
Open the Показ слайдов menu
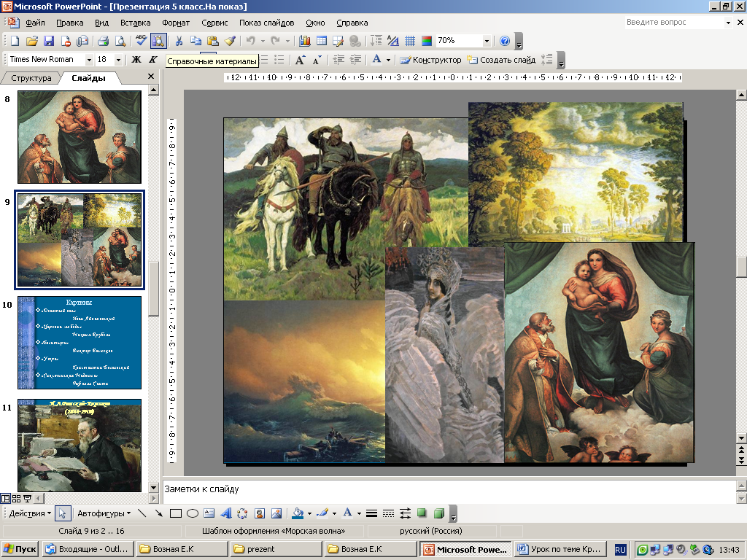[x=267, y=23]
